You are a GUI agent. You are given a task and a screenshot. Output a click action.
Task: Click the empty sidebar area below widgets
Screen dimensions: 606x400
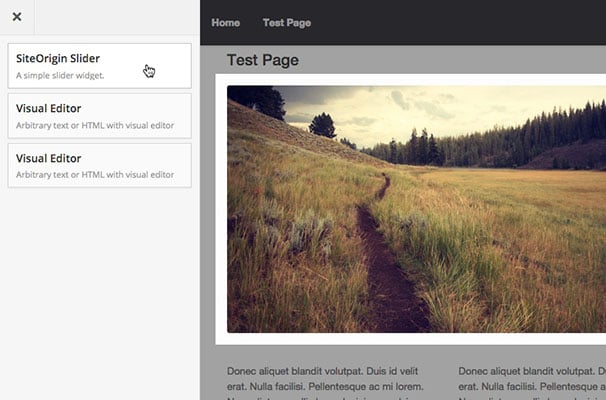coord(99,294)
